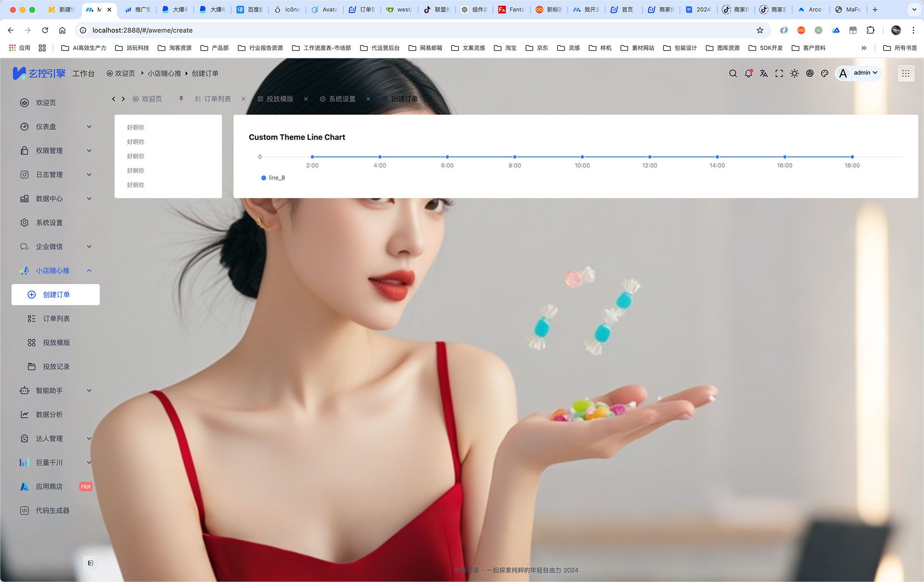Open notifications via the bell icon

tap(748, 73)
